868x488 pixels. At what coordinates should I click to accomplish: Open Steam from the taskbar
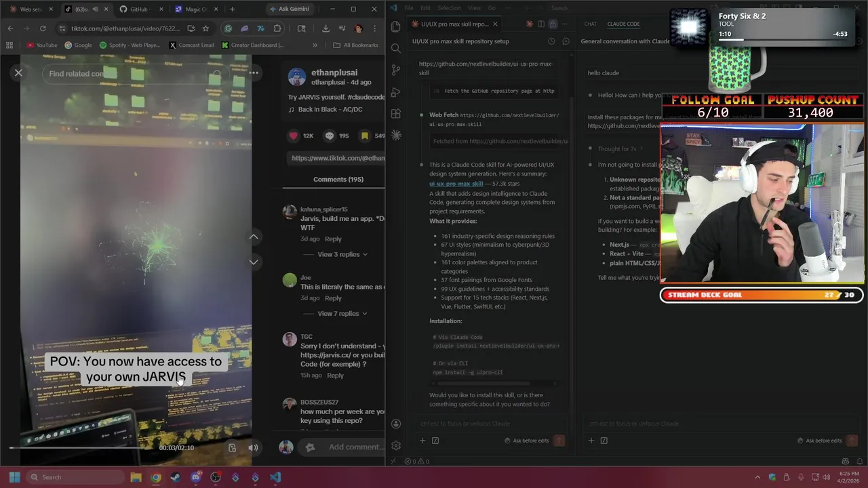coord(176,477)
